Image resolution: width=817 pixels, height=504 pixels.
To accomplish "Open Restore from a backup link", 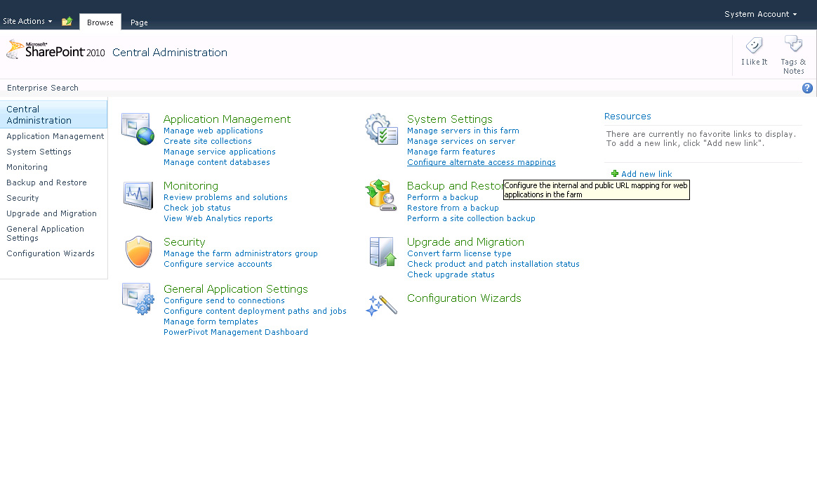I will pyautogui.click(x=453, y=208).
